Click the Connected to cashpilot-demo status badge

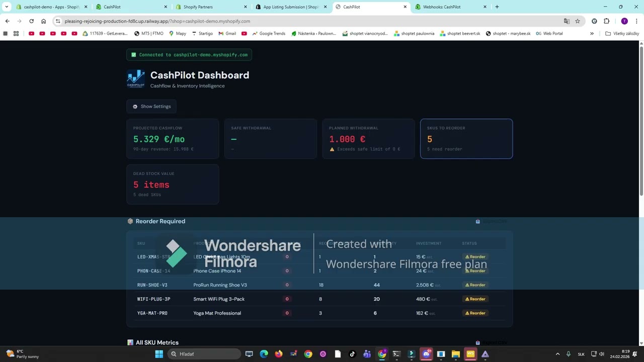[189, 55]
